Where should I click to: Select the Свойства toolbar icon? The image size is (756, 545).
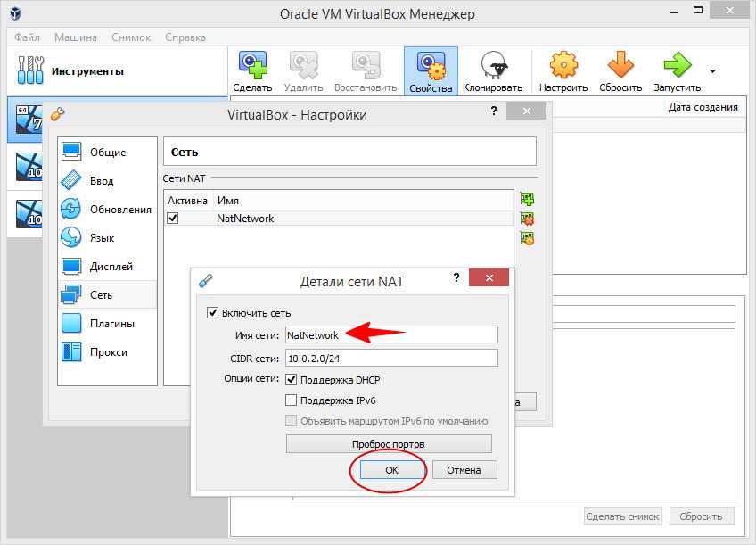pyautogui.click(x=431, y=70)
